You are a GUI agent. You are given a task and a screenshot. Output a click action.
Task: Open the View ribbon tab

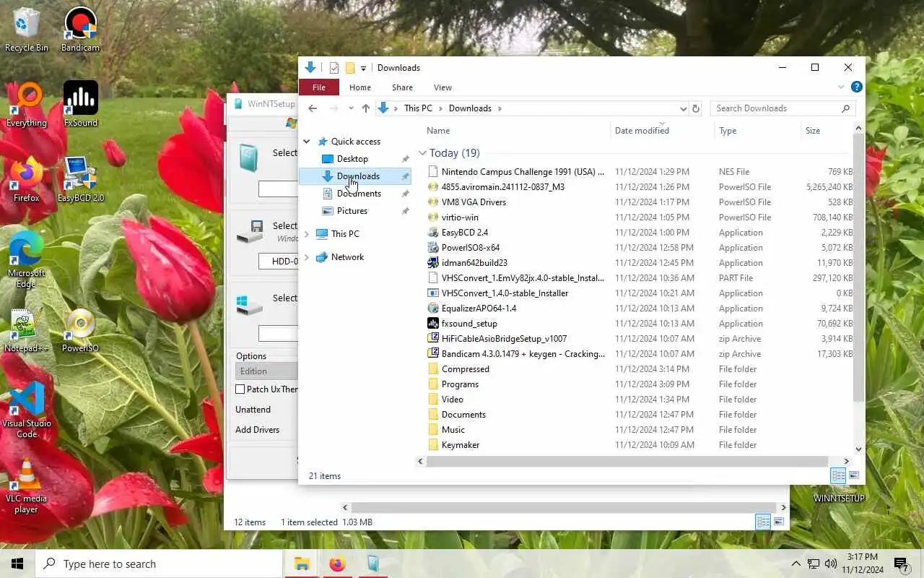[443, 87]
